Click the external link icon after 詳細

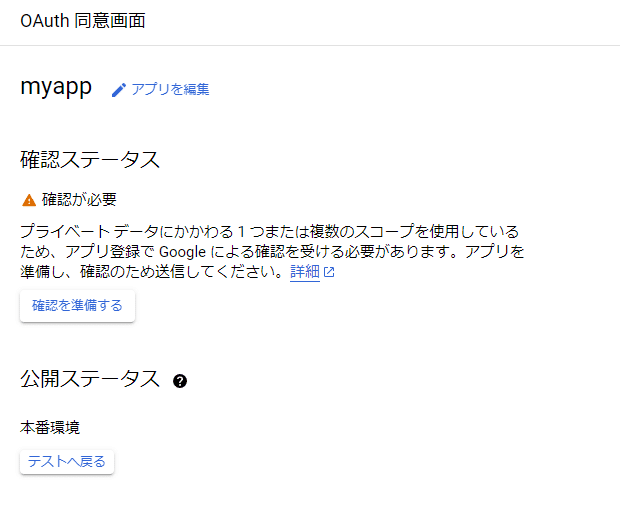pos(329,272)
